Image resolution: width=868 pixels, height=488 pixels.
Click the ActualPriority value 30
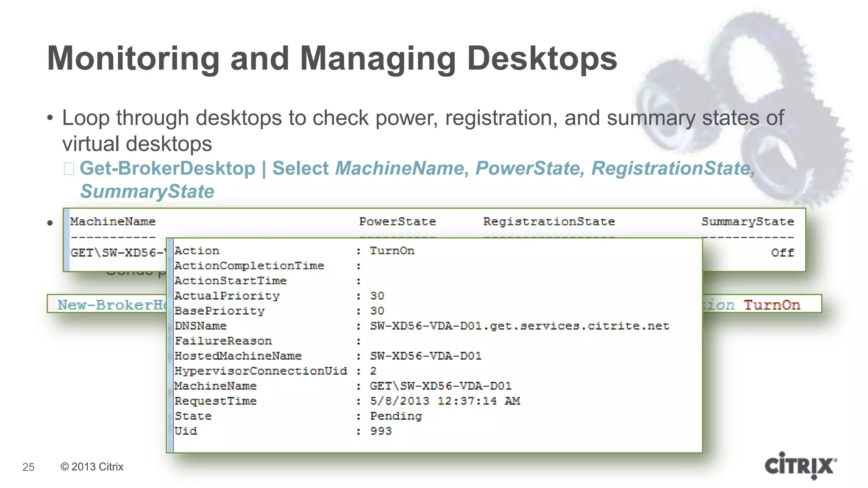377,296
